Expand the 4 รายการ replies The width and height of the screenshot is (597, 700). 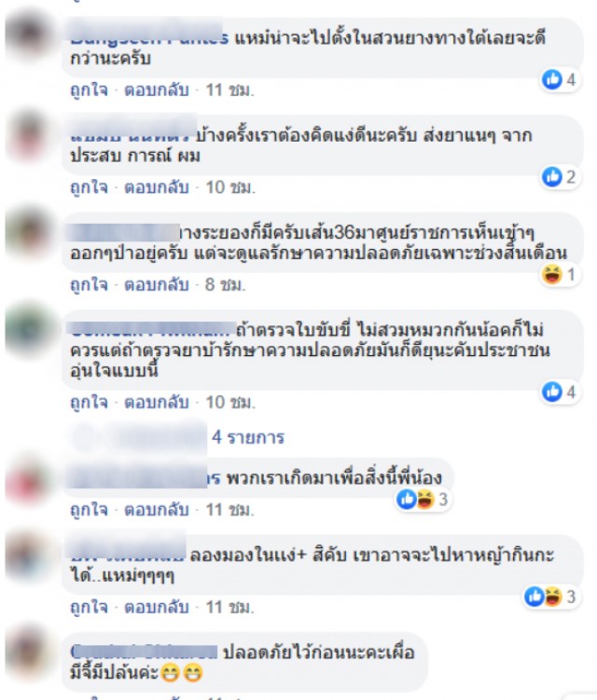(x=248, y=437)
